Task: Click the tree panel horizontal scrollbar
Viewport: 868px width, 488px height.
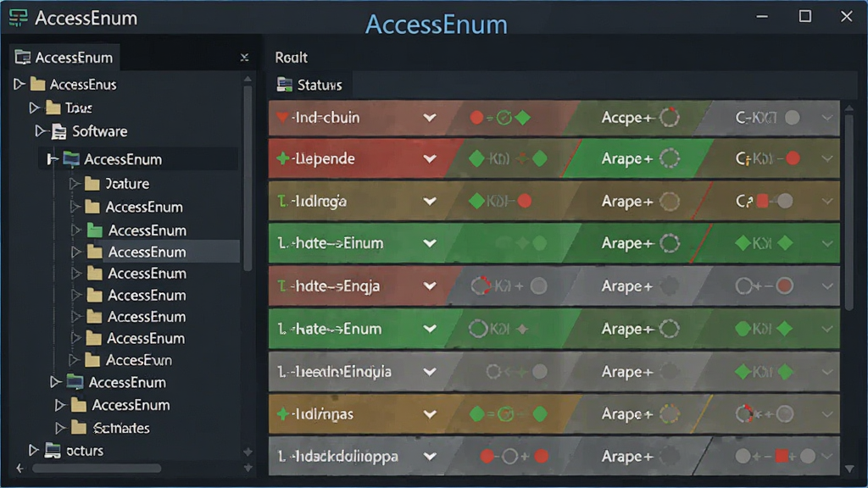Action: pos(97,469)
